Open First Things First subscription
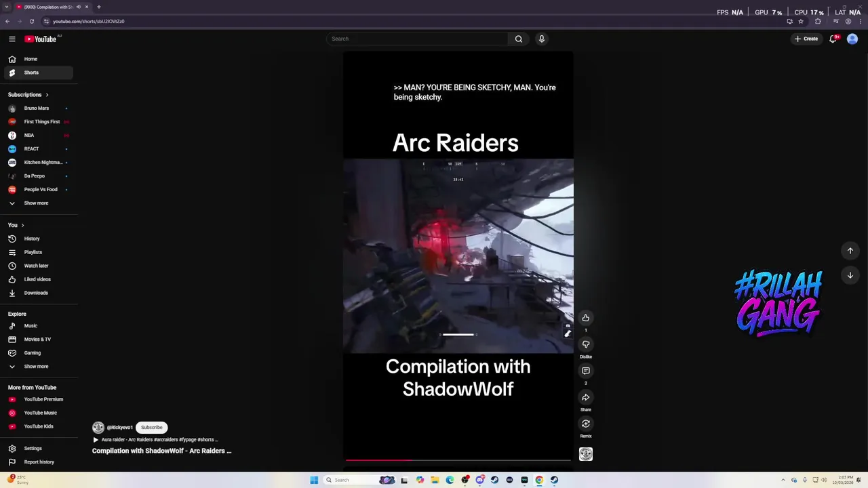 coord(39,122)
